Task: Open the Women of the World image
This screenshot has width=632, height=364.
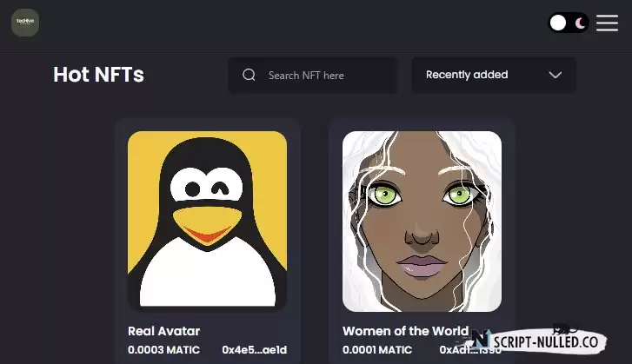Action: [x=422, y=221]
